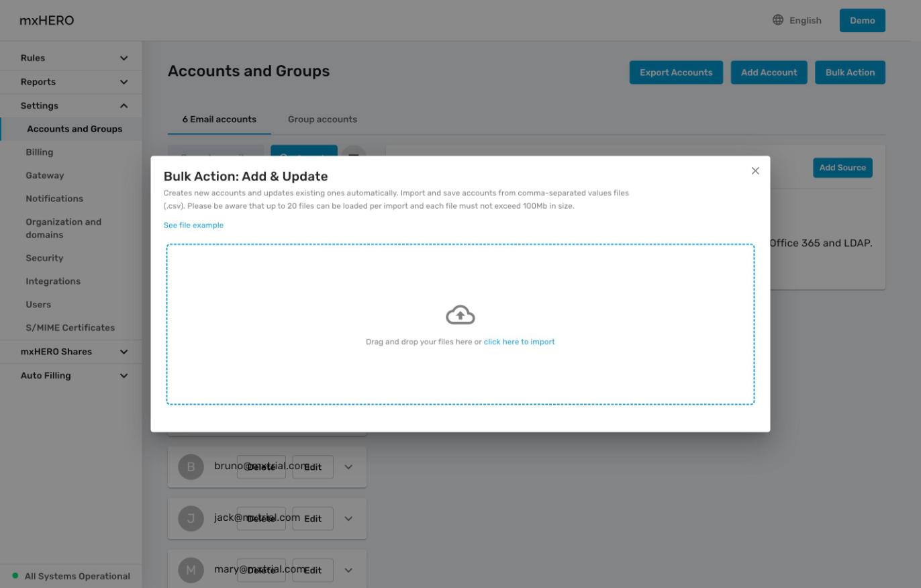This screenshot has width=921, height=588.
Task: Open Organization and domains page
Action: click(63, 228)
